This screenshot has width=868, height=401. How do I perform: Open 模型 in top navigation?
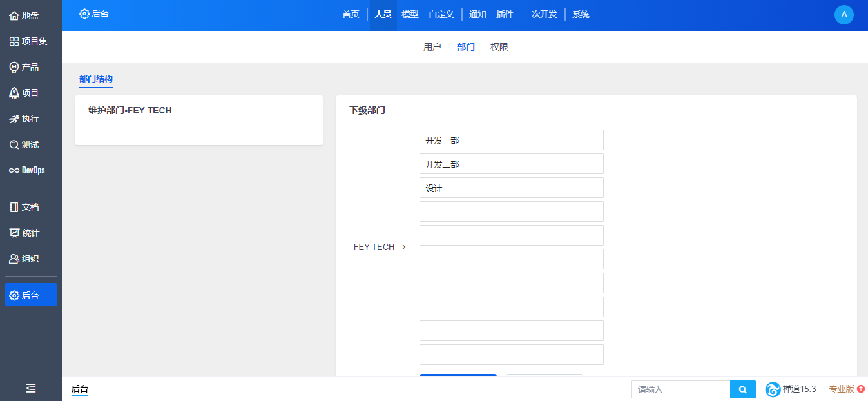(x=410, y=14)
